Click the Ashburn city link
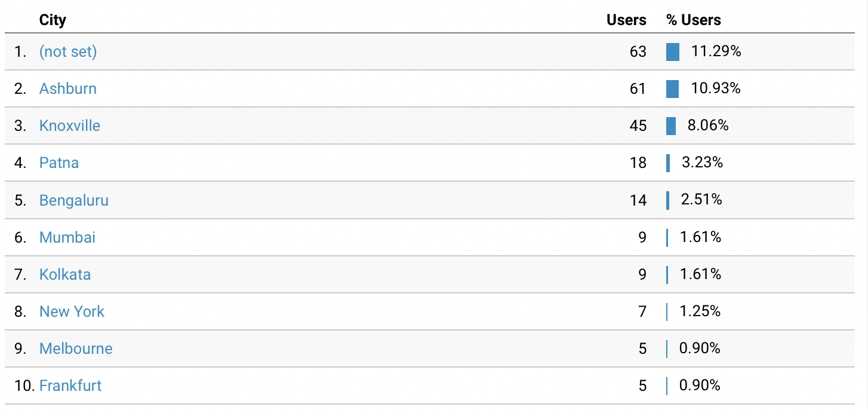Viewport: 868px width, 410px height. [68, 89]
